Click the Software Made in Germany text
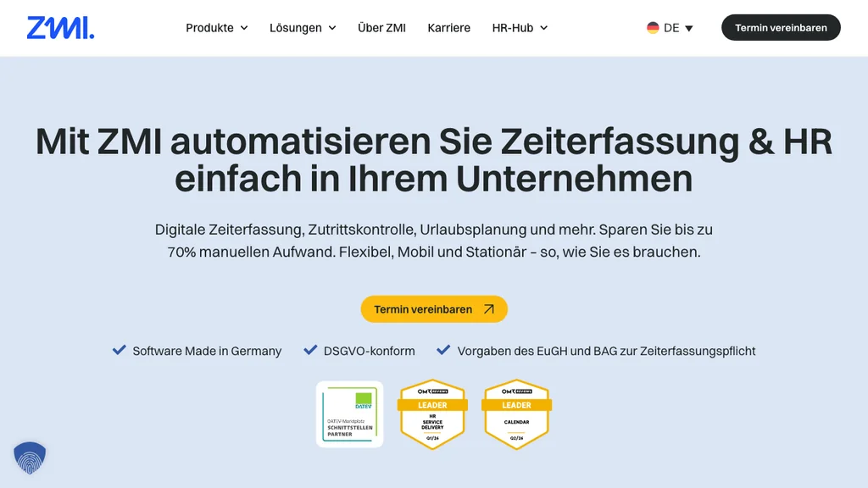 point(207,351)
